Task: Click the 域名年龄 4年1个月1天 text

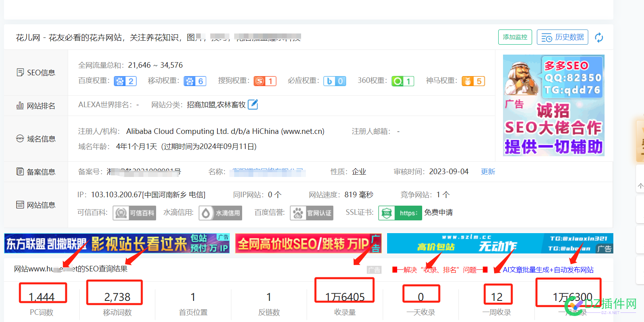Action: click(x=136, y=146)
